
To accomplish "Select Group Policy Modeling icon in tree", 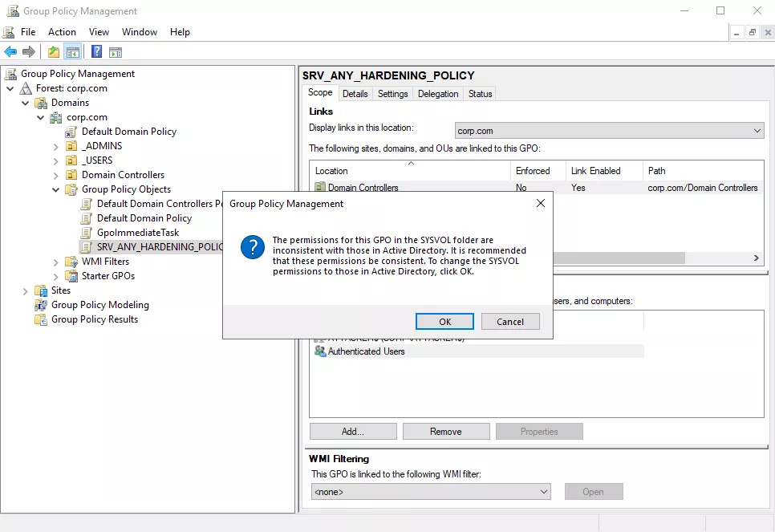I will (41, 305).
